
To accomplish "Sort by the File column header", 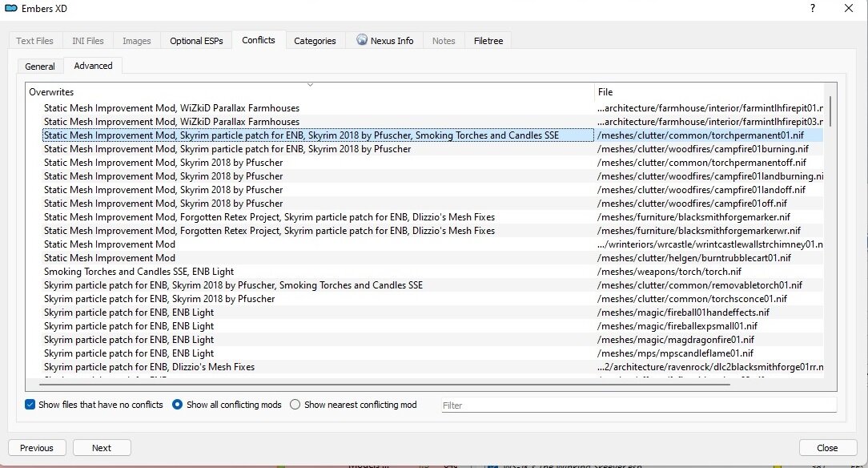I will coord(709,92).
